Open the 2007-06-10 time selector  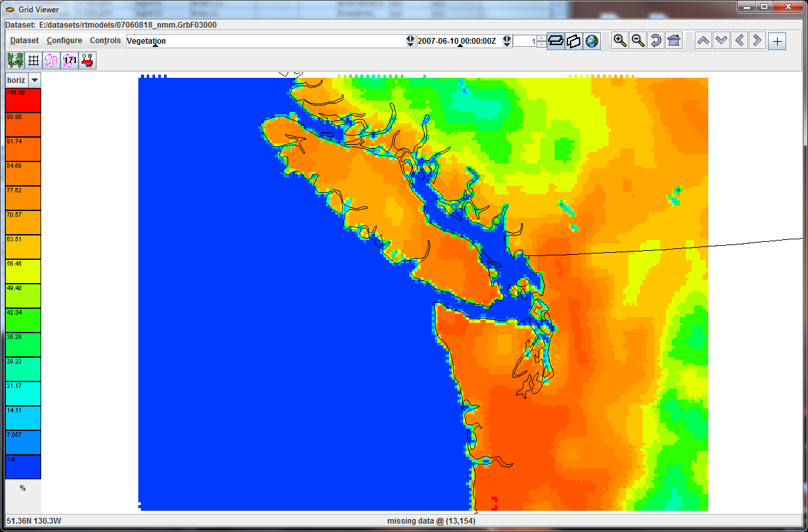(x=507, y=41)
